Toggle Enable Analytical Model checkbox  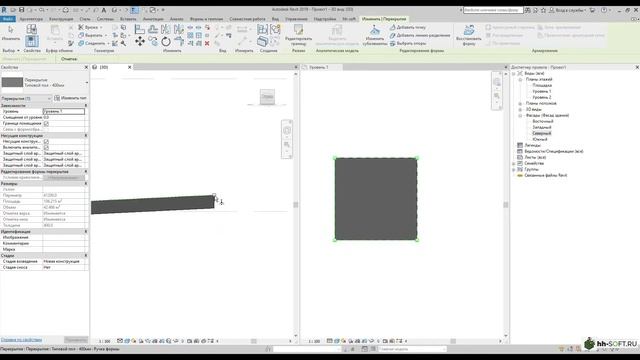coord(46,147)
